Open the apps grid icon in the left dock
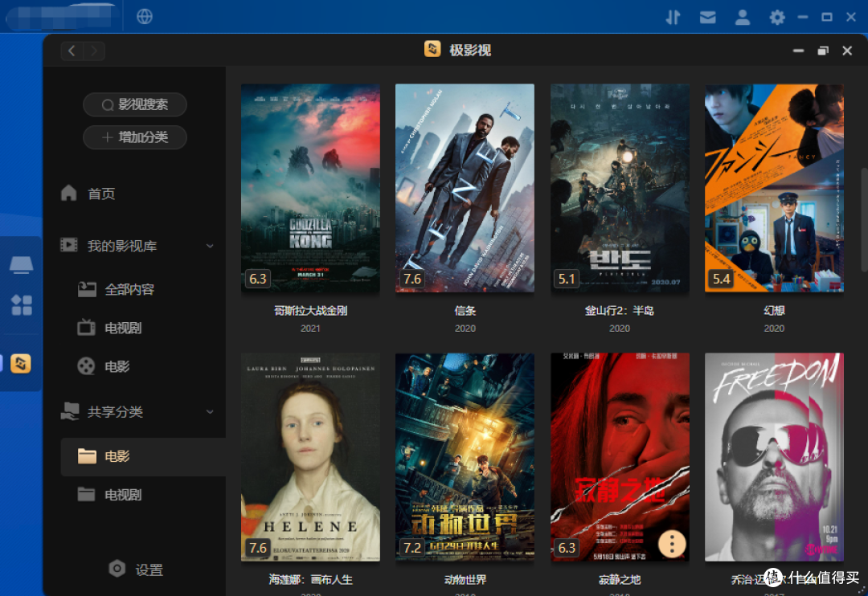 coord(22,305)
